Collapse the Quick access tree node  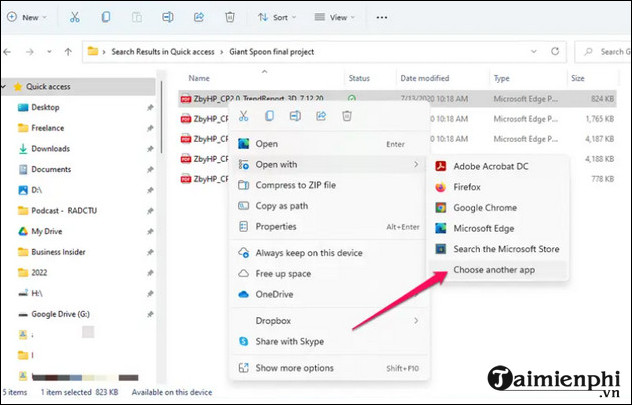4,86
